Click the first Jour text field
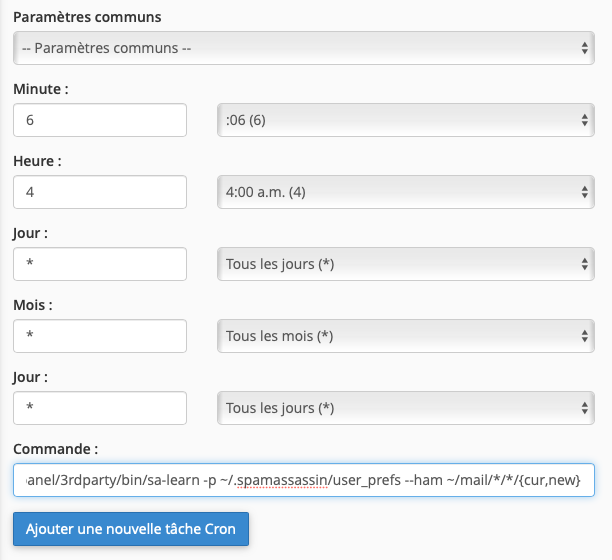 [100, 264]
